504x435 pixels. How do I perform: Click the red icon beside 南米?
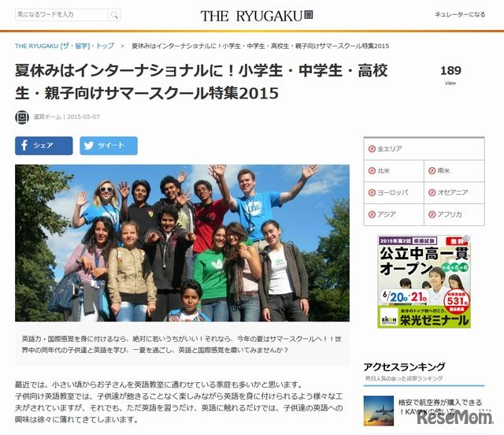point(432,171)
